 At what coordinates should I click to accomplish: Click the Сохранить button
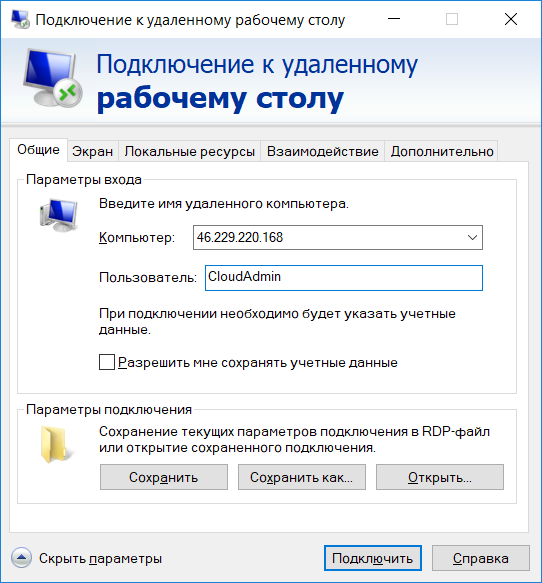(x=164, y=477)
